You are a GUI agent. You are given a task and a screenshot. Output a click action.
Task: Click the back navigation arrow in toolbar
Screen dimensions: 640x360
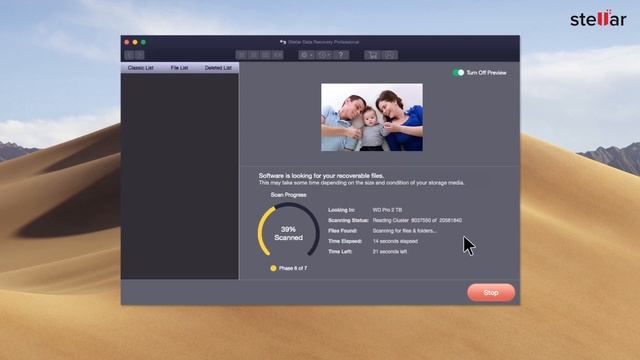click(x=129, y=55)
